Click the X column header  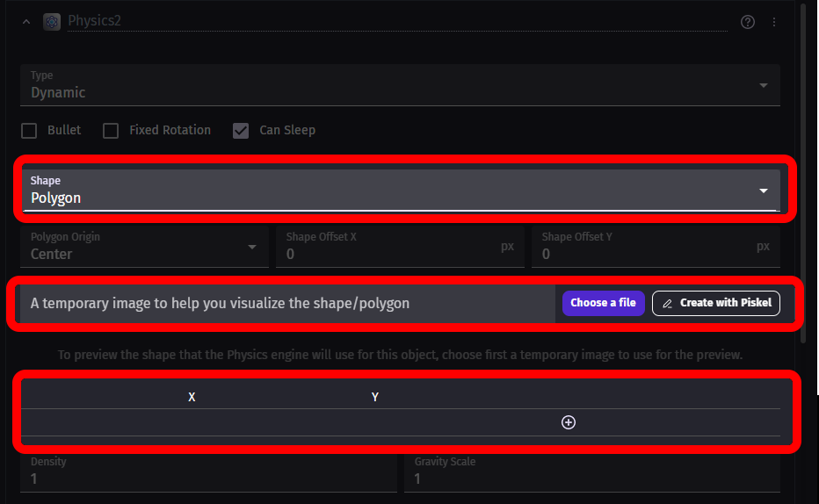tap(192, 397)
